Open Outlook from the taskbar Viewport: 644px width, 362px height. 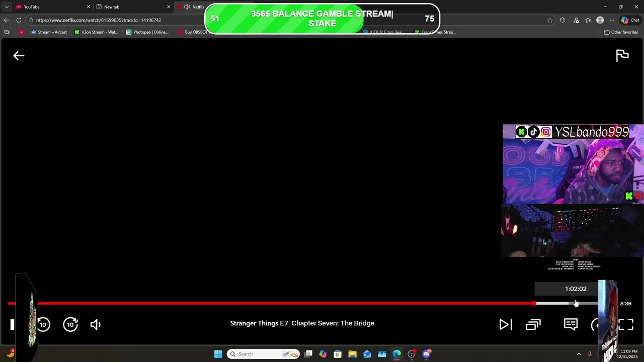[x=367, y=354]
